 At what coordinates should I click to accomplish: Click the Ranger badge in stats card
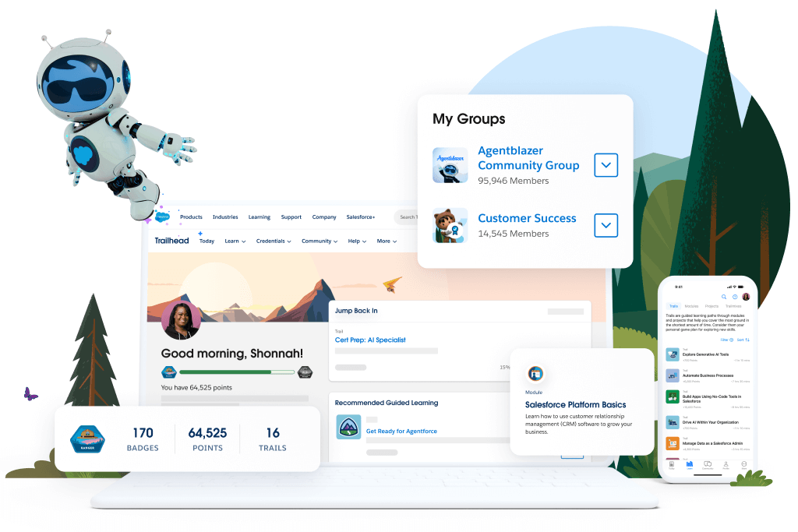pyautogui.click(x=87, y=439)
